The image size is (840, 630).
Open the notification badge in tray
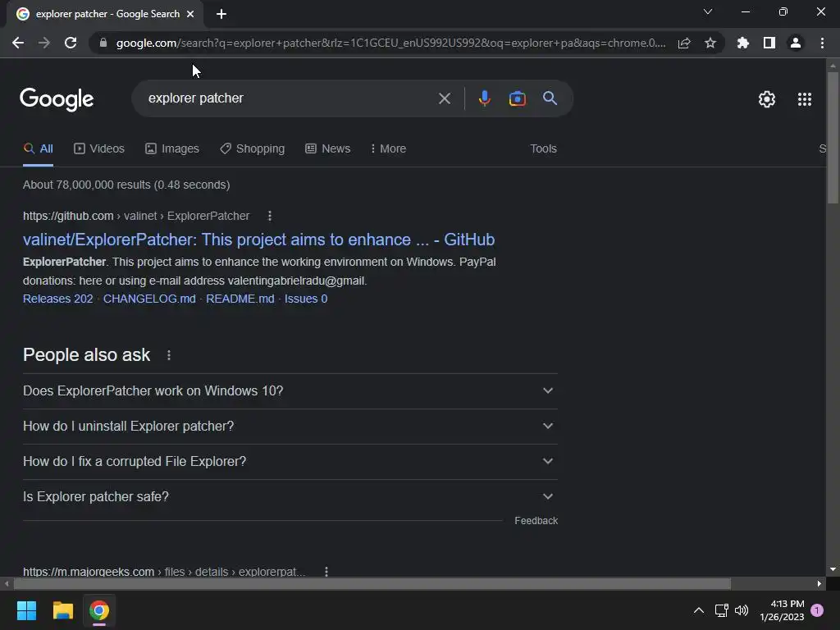coord(817,610)
